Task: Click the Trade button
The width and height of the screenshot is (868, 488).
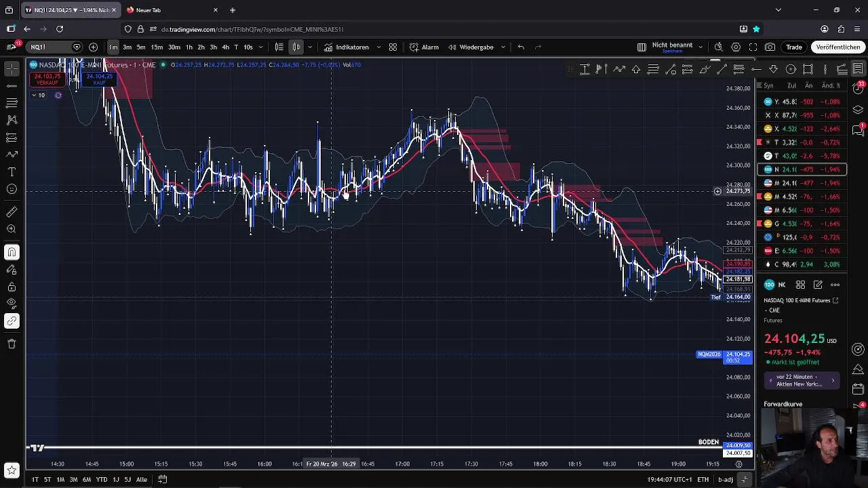Action: [794, 47]
